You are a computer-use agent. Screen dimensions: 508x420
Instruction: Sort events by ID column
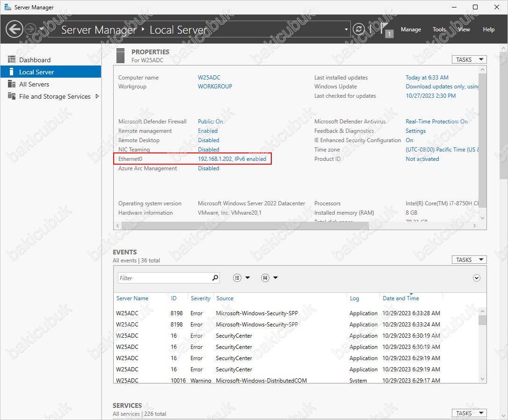(174, 298)
